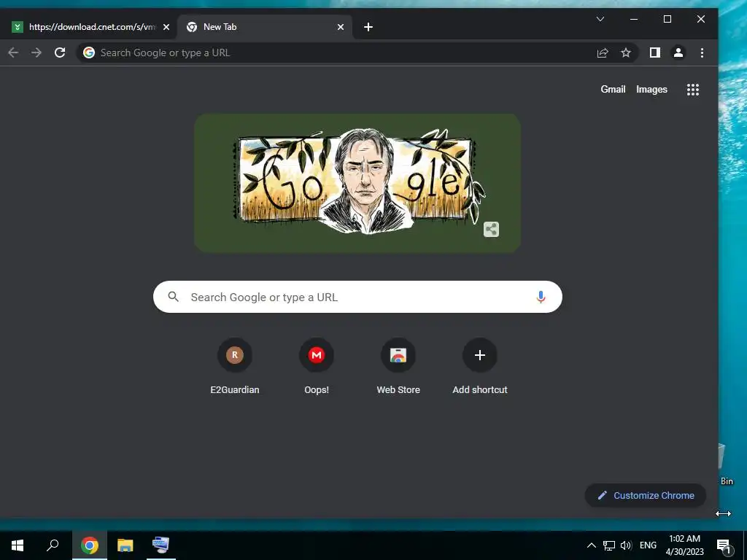This screenshot has height=560, width=747.
Task: Click the Google icon in the omnibox
Action: click(x=89, y=52)
